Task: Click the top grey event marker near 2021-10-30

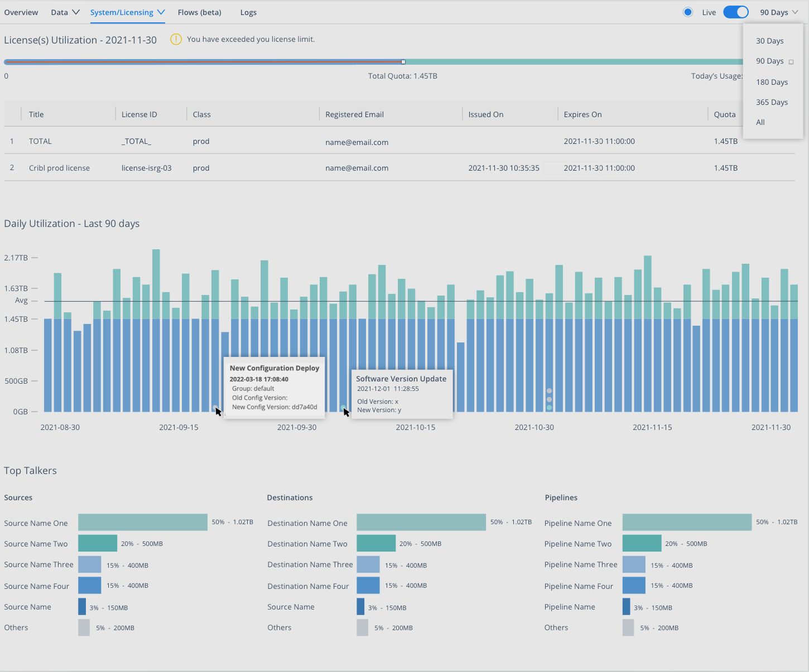Action: 549,390
